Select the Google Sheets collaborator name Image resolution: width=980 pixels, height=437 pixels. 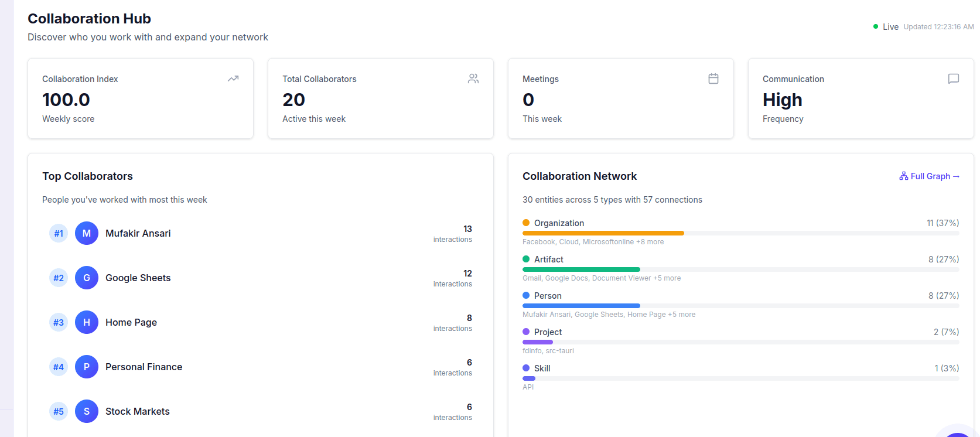[138, 278]
